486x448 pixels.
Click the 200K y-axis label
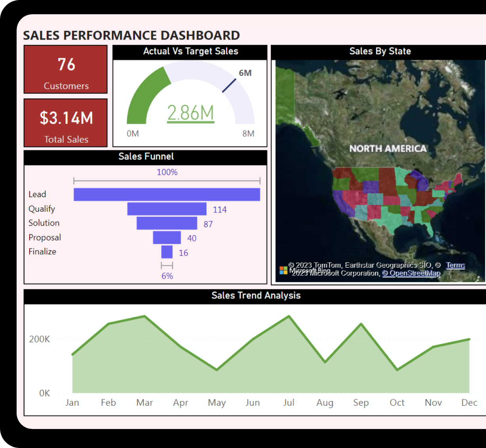40,339
